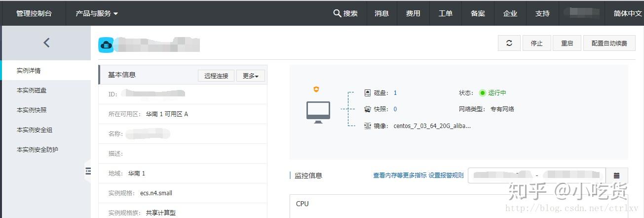Click the orange security shield icon
The height and width of the screenshot is (218, 644).
[316, 89]
